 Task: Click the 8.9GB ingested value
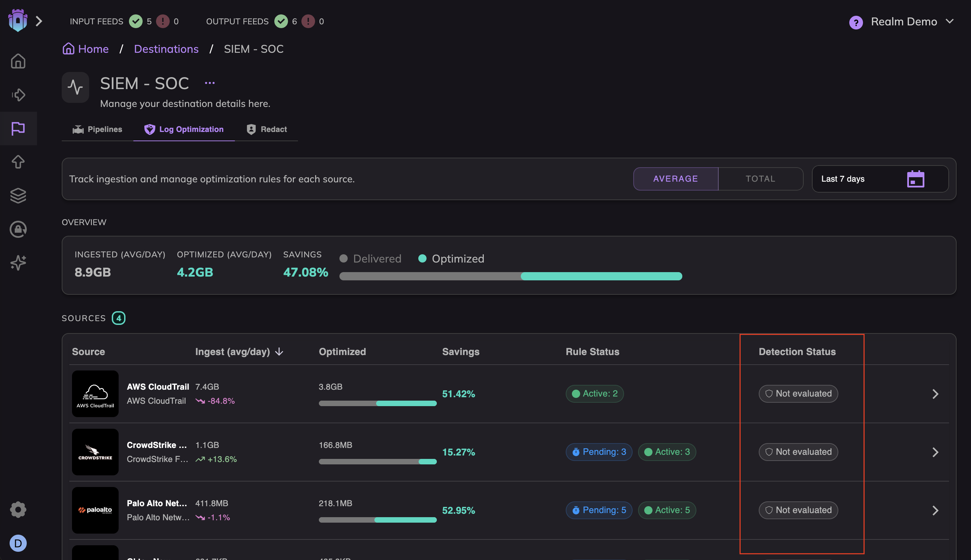93,272
